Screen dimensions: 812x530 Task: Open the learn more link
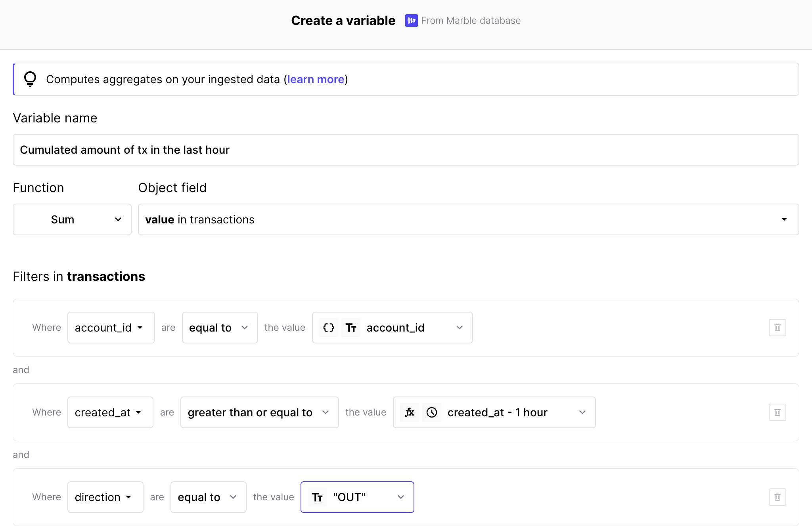click(x=316, y=79)
